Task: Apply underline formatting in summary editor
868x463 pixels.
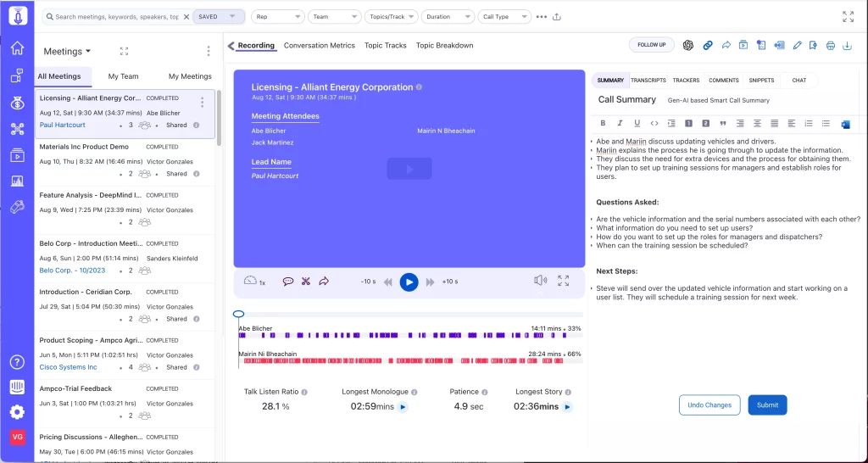Action: click(637, 124)
